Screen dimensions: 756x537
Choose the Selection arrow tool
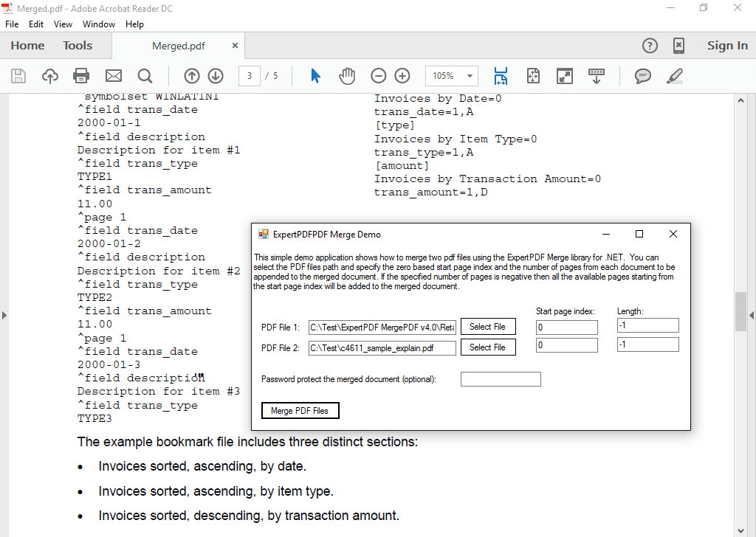tap(315, 76)
